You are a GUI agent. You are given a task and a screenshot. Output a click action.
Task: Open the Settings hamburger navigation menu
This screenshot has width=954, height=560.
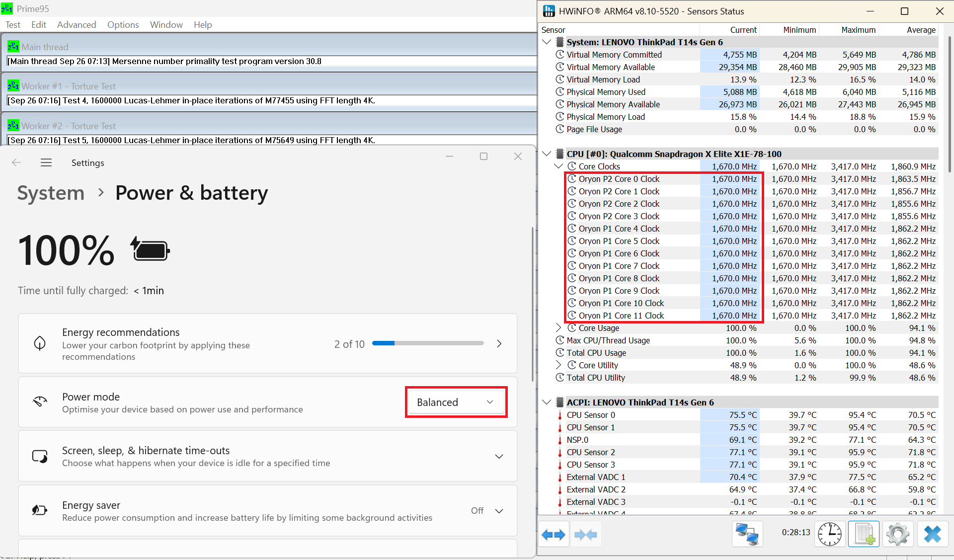tap(46, 162)
